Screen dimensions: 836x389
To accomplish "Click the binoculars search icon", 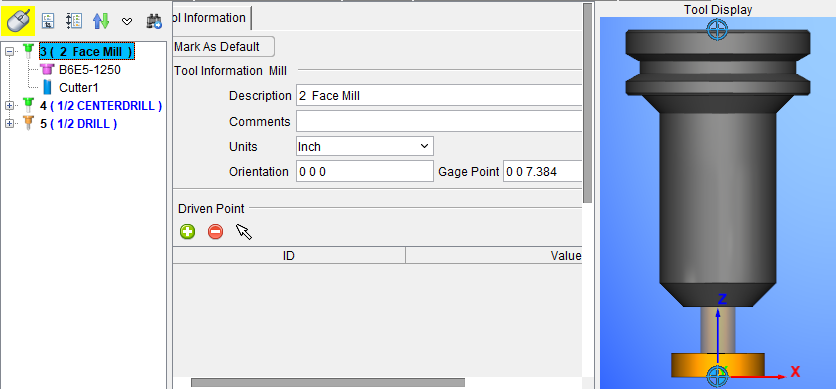I will pos(154,21).
